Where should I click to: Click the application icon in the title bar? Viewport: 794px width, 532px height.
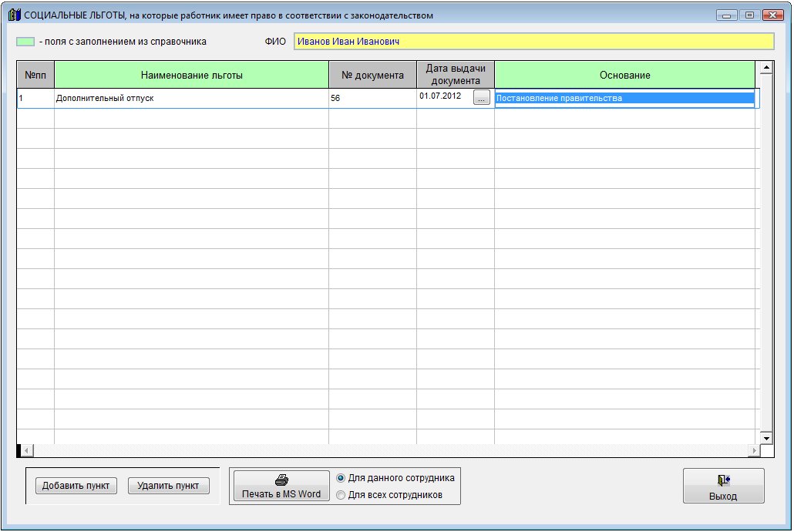point(14,15)
